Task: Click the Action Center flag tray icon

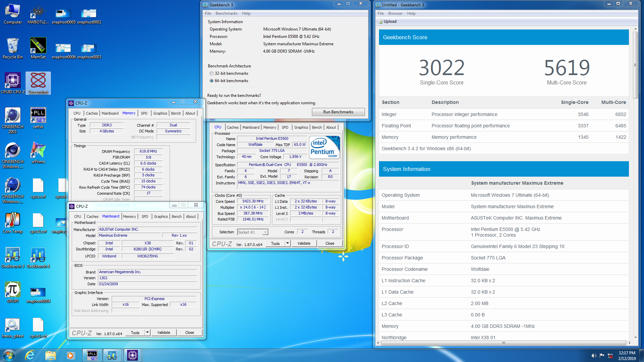Action: 602,355
